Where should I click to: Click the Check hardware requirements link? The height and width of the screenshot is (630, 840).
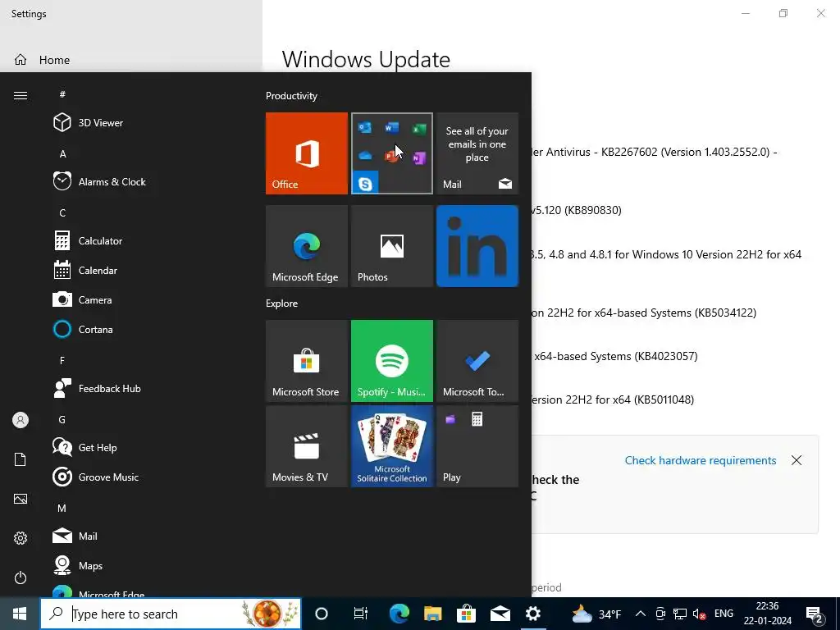pyautogui.click(x=701, y=460)
